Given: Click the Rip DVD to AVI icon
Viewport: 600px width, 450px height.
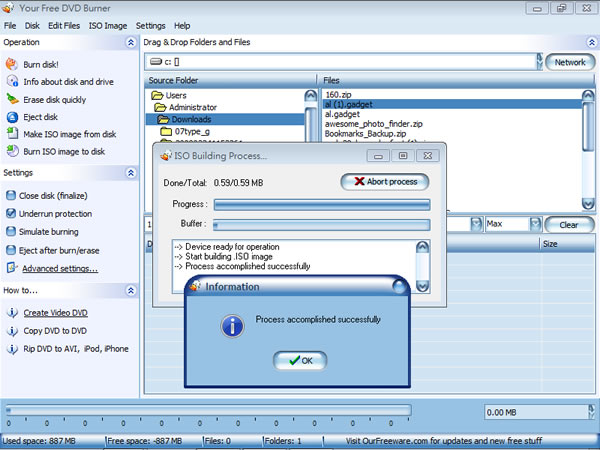Looking at the screenshot, I should 12,349.
